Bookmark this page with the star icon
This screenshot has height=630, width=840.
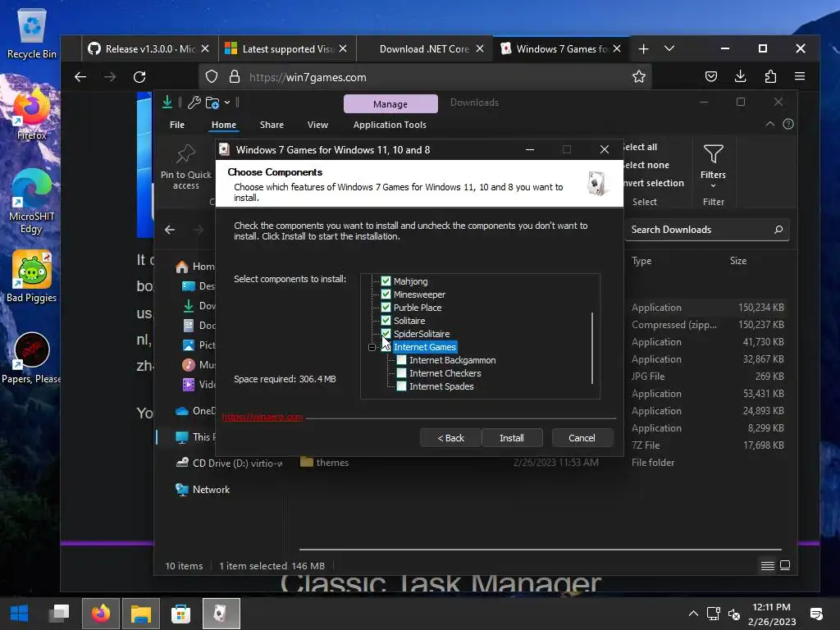pos(638,77)
